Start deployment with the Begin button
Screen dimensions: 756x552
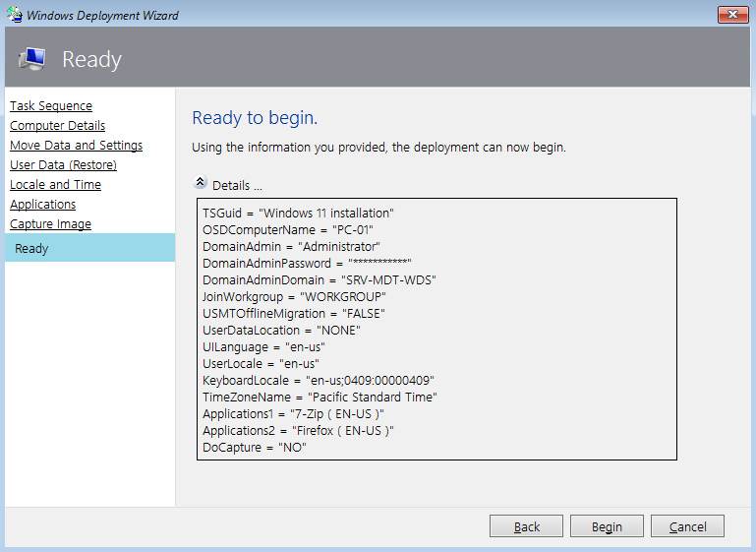coord(607,526)
